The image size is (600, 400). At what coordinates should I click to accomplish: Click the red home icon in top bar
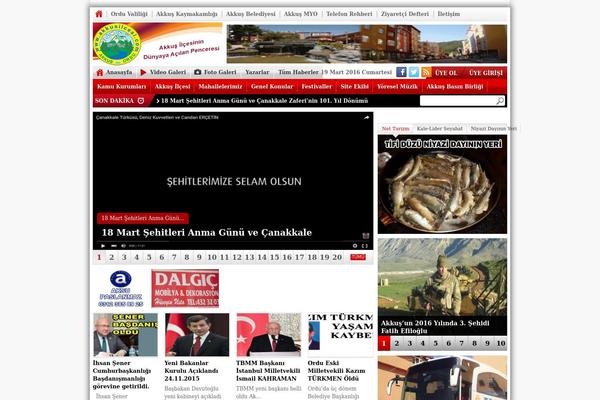[x=99, y=14]
